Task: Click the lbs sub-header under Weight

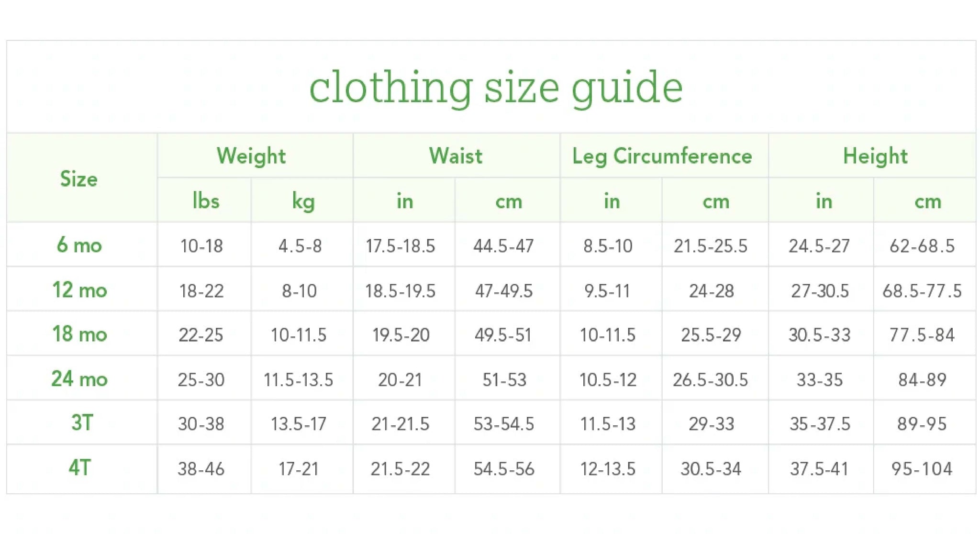Action: pos(206,201)
